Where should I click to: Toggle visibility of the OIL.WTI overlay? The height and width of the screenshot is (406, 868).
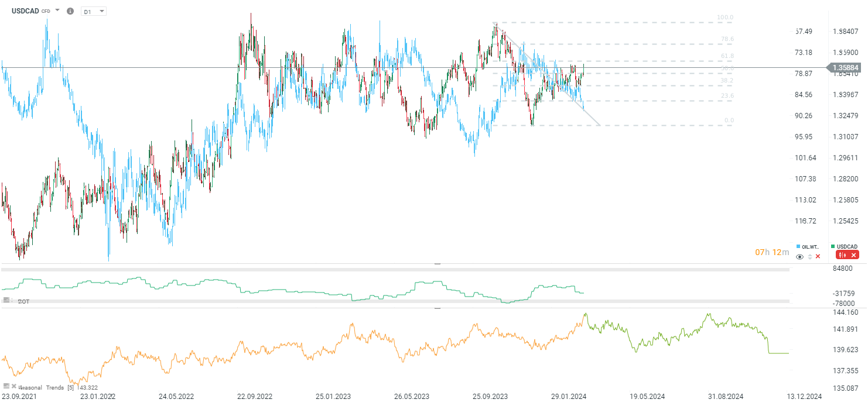click(x=800, y=256)
